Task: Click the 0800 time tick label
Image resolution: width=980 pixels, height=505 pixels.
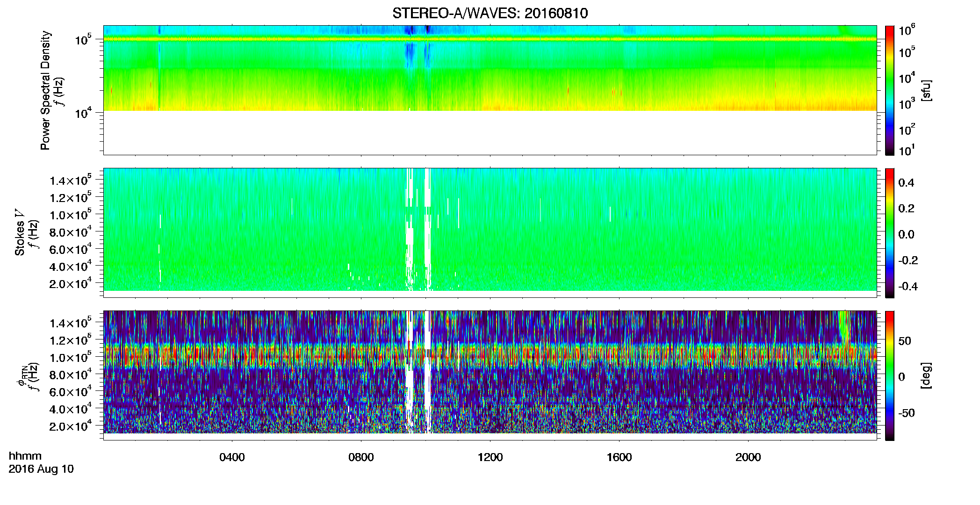Action: 361,457
